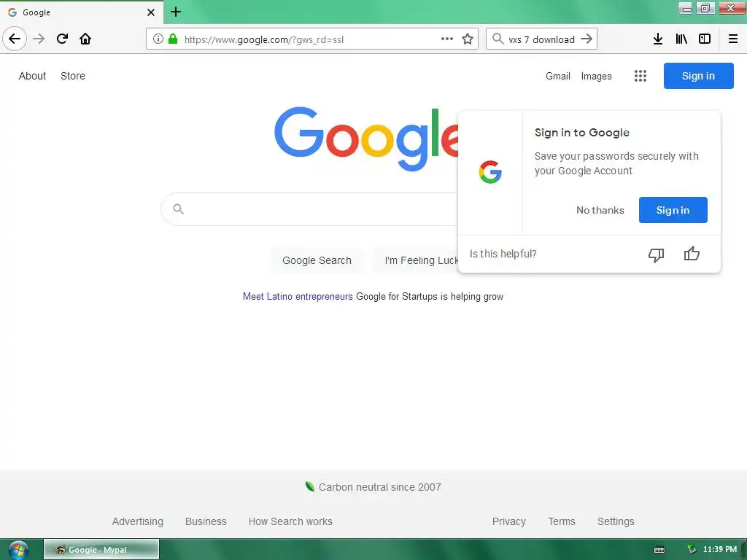
Task: Open Images link
Action: pyautogui.click(x=597, y=76)
